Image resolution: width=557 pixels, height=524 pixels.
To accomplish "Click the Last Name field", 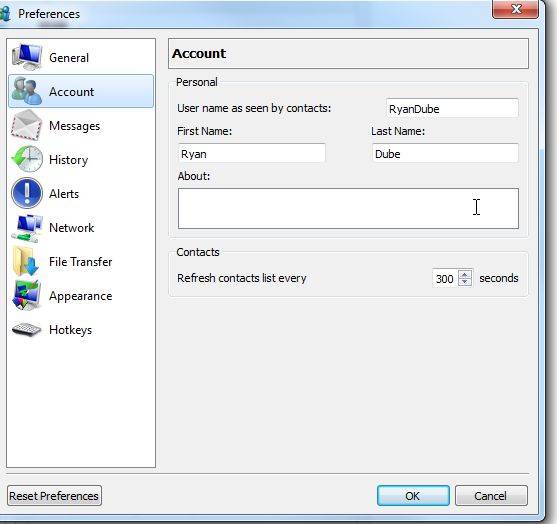I will 445,154.
